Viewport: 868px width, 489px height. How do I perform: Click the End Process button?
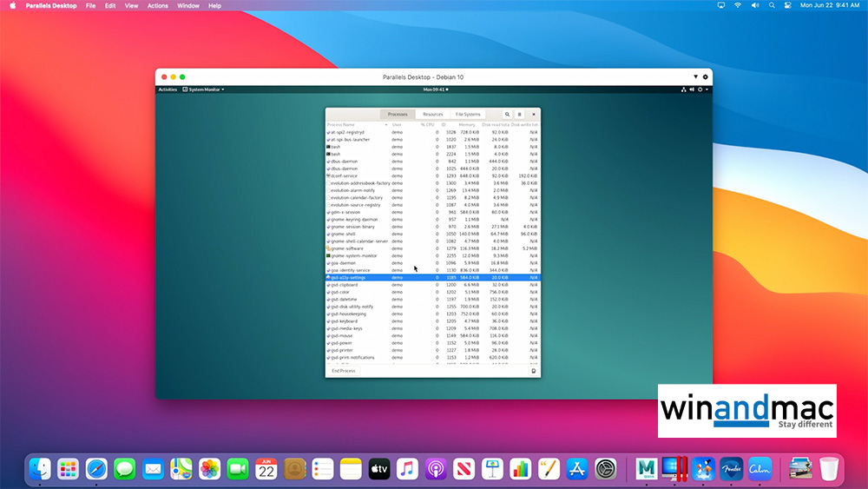343,371
